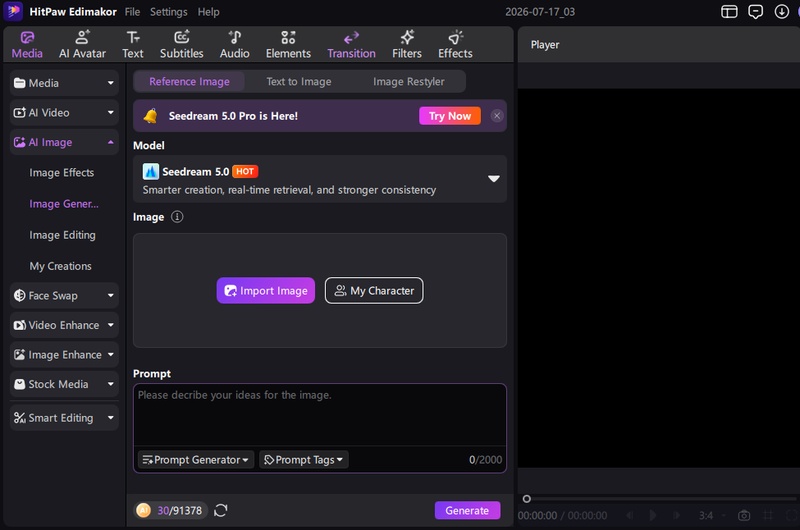Screen dimensions: 800x530
Task: Open the AI Avatar tool
Action: coord(82,45)
